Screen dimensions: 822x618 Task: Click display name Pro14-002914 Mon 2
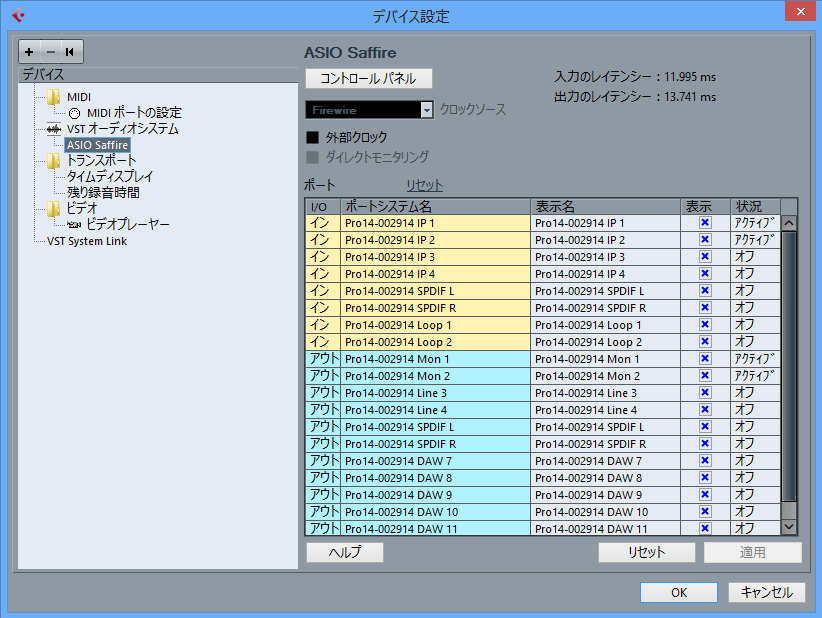tap(605, 376)
